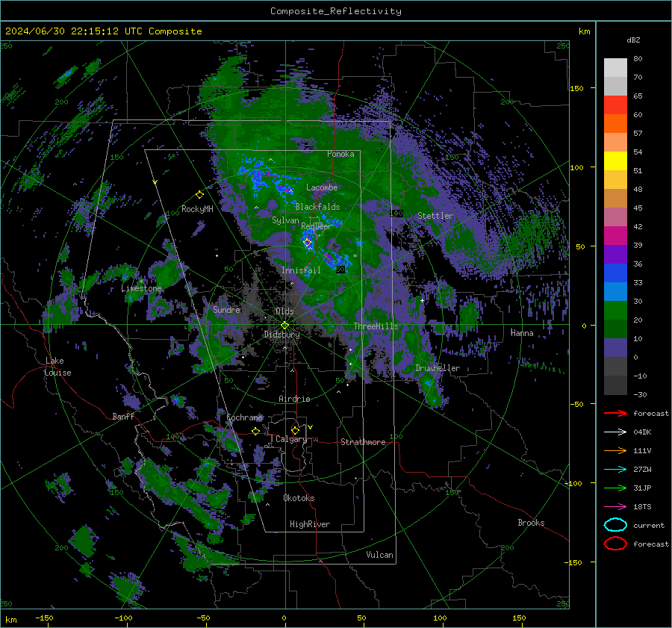Viewport: 672px width, 628px height.
Task: Click the yellow diamond marker near Cochrane
Action: click(256, 432)
